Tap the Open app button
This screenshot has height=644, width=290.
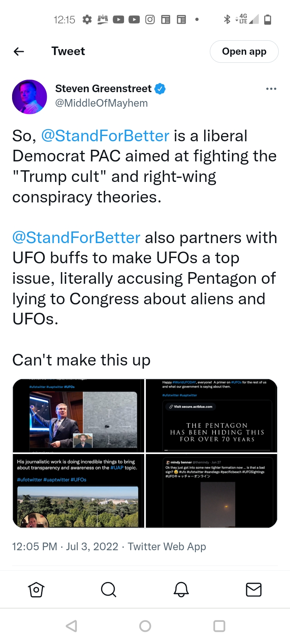(x=244, y=52)
